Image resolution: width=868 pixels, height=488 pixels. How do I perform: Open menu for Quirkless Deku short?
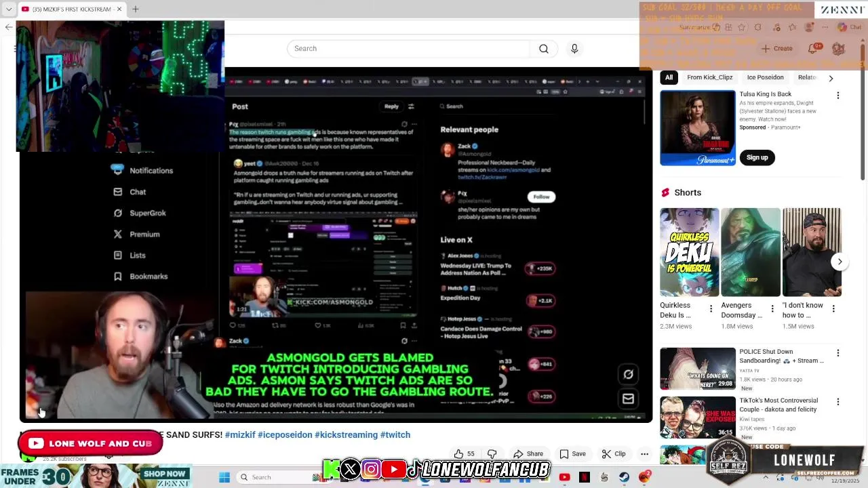point(711,309)
